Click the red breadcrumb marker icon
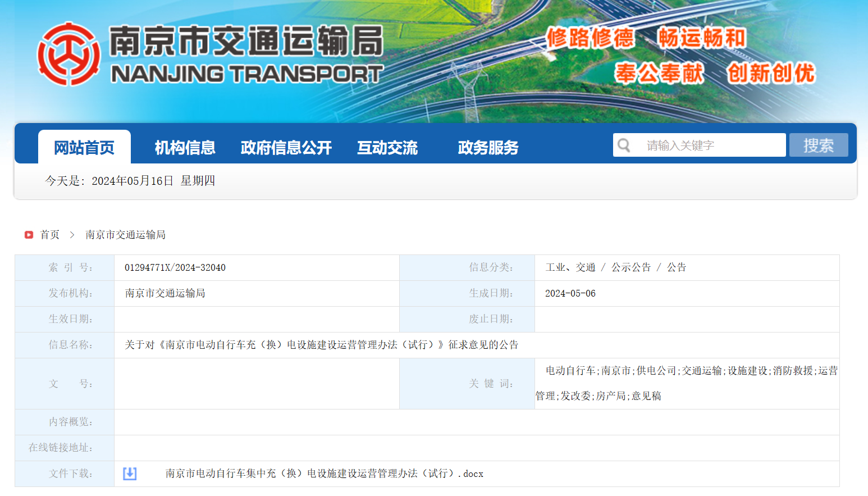The image size is (868, 496). (29, 235)
